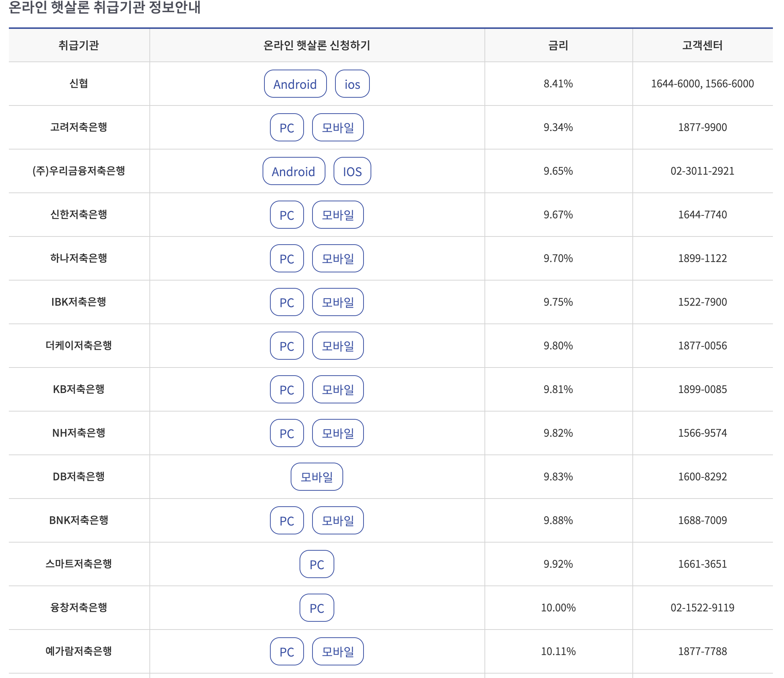Click 신협 customer center phone number
This screenshot has height=678, width=784.
pos(702,84)
